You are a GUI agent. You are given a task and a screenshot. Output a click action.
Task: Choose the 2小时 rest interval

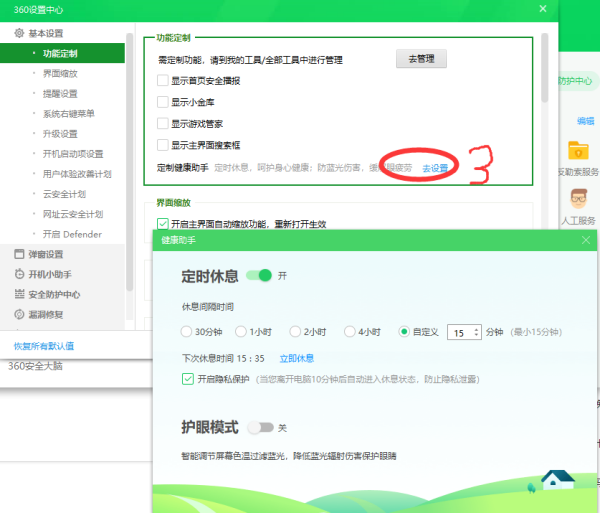point(295,332)
